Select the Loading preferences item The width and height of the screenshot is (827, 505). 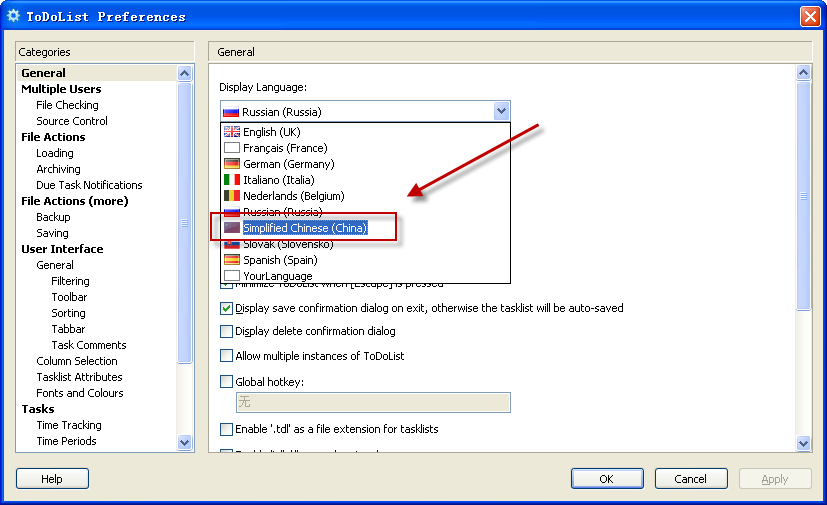click(55, 153)
